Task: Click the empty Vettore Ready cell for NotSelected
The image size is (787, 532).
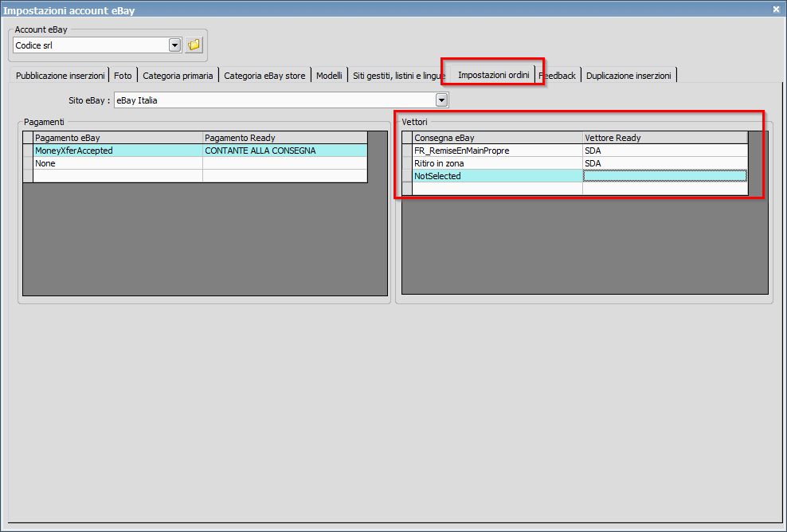Action: pos(665,176)
